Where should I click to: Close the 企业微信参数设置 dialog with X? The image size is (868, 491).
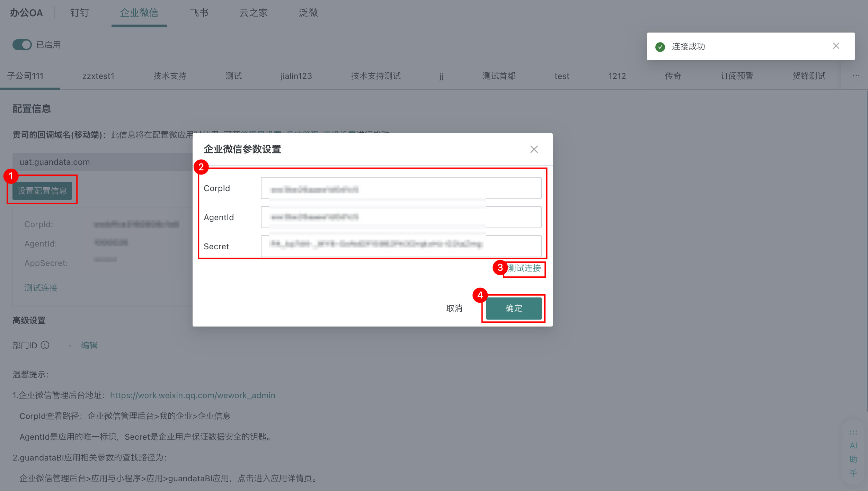pos(534,149)
